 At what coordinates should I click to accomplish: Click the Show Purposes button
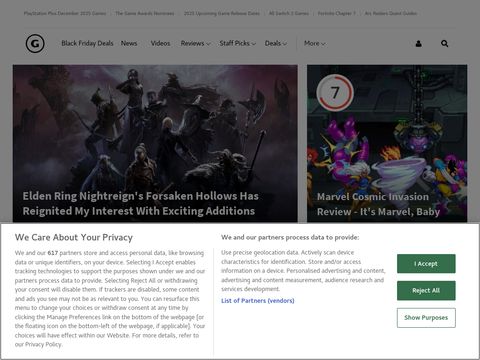click(x=426, y=318)
